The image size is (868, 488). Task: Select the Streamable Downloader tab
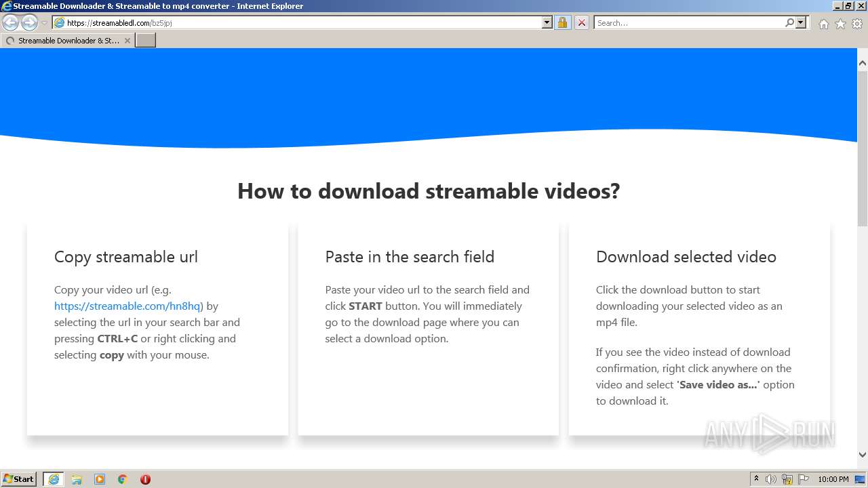pyautogui.click(x=67, y=41)
